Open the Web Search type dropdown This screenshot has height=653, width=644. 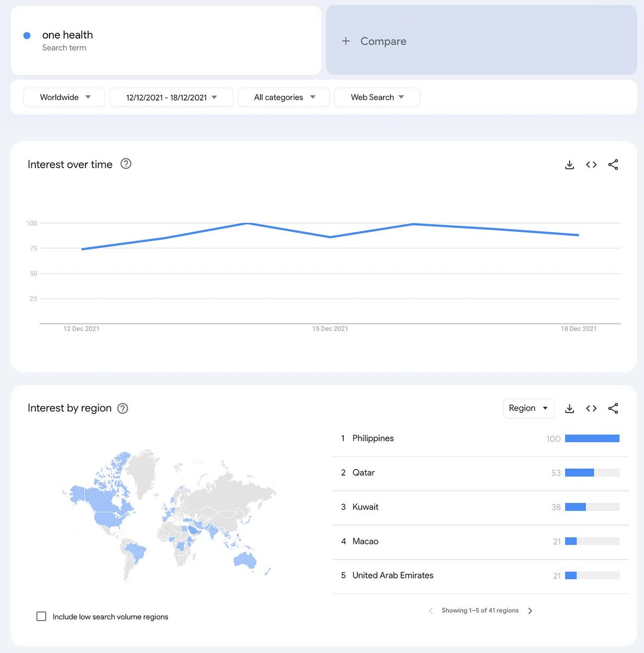377,97
